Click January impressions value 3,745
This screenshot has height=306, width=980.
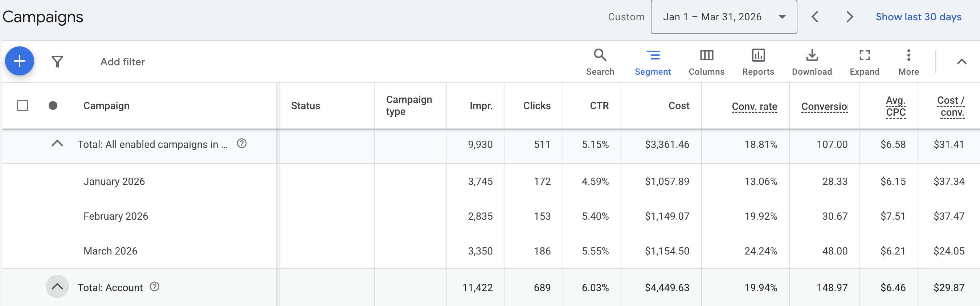tap(480, 181)
